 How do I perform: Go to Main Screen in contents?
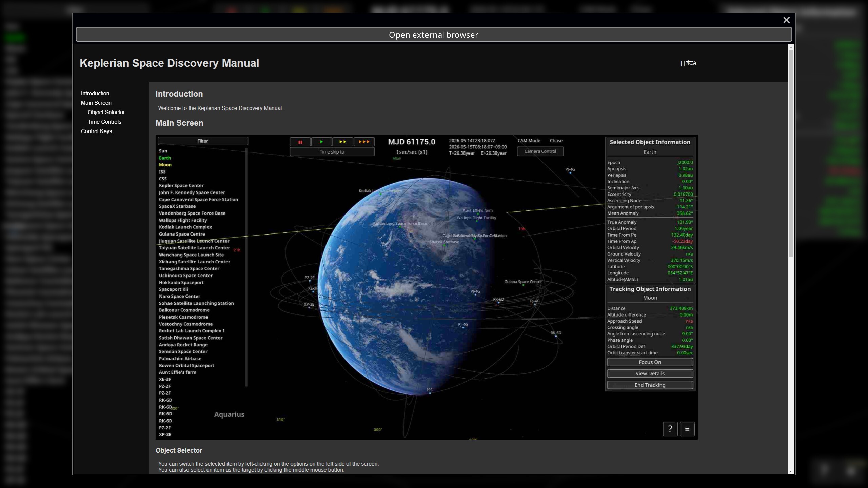(x=96, y=103)
